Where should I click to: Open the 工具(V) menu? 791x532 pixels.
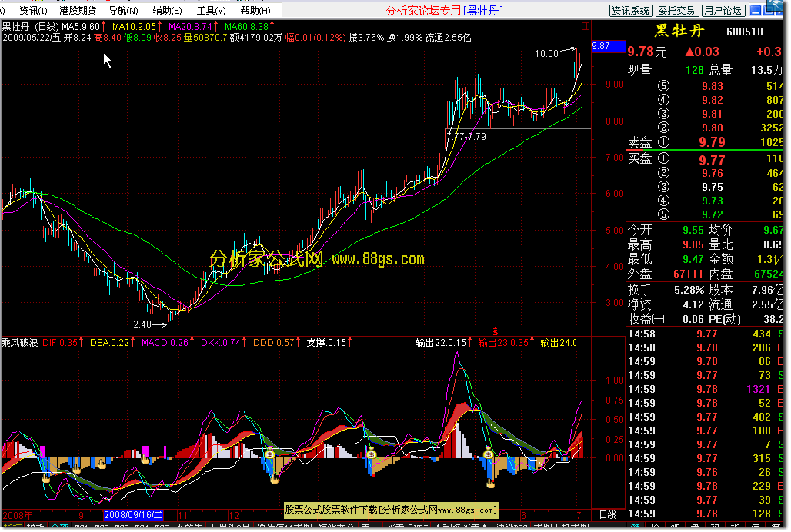pyautogui.click(x=211, y=11)
